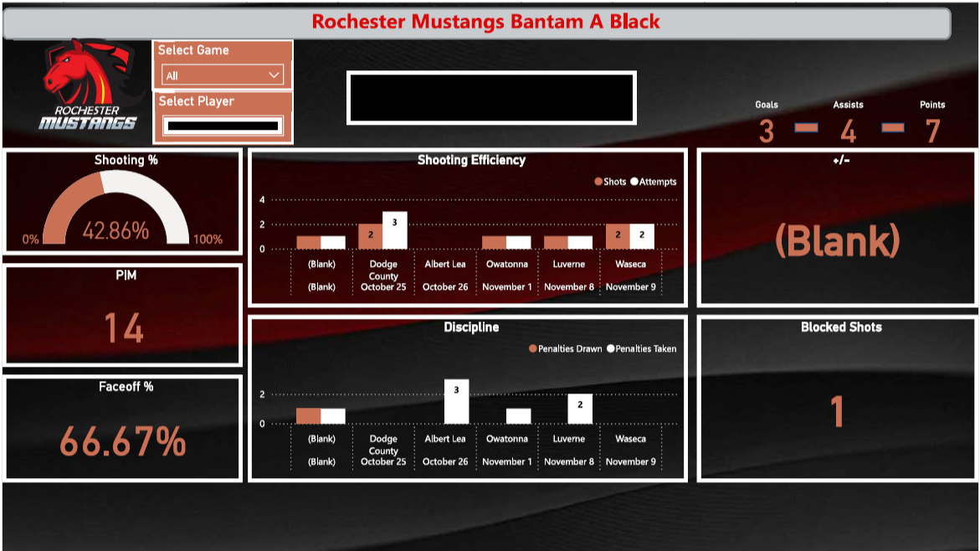
Task: Click the Goals value 3
Action: tap(767, 131)
